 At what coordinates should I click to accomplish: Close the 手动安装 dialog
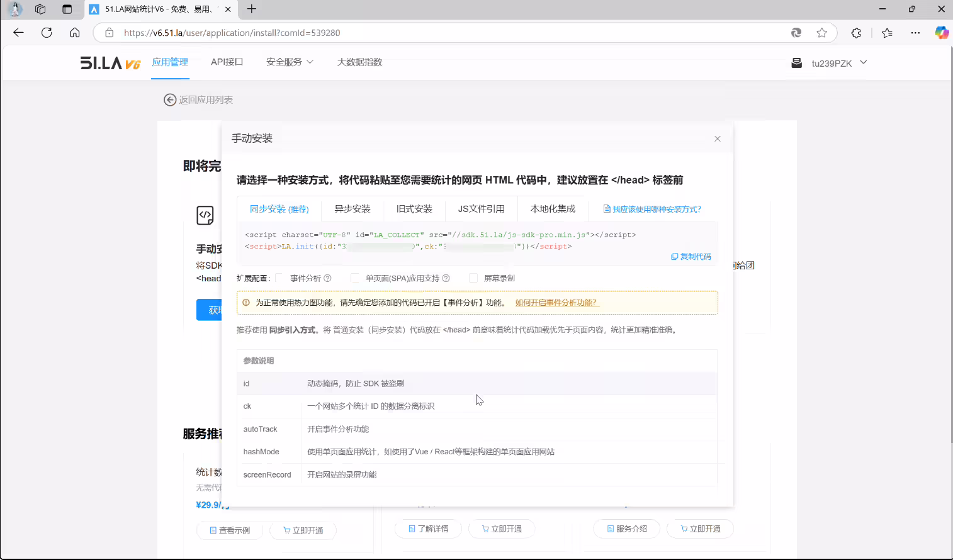click(x=718, y=139)
